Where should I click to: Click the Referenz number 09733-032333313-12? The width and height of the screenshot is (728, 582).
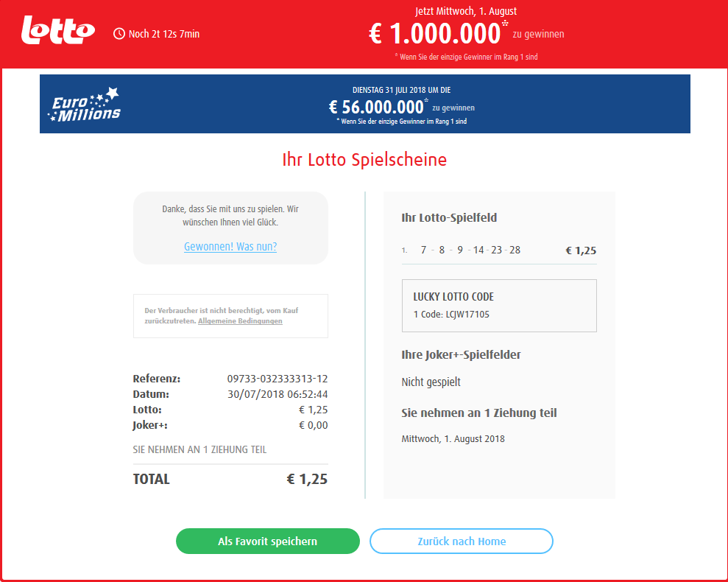click(x=278, y=379)
